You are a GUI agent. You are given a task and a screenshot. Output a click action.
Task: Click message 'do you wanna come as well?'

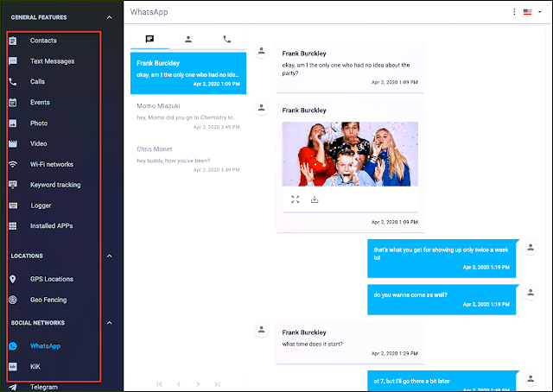click(x=442, y=300)
